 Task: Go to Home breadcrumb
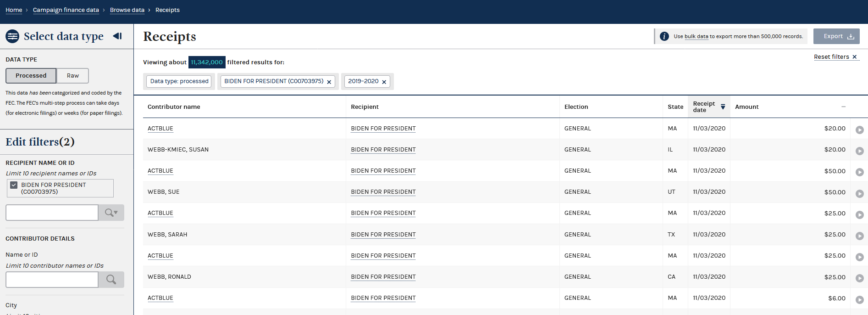click(x=14, y=10)
